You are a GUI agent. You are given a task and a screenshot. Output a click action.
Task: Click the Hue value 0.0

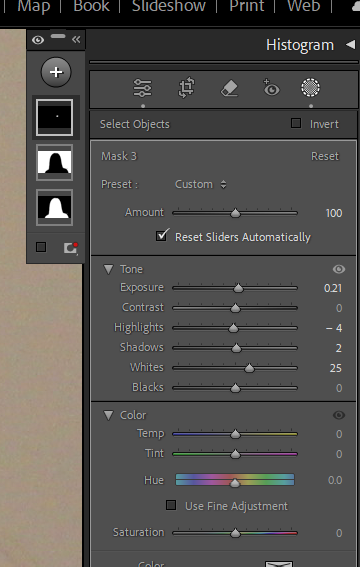(335, 480)
